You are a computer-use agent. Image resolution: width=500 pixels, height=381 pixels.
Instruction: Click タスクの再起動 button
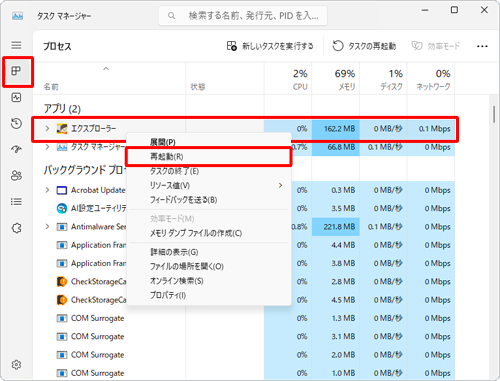click(x=364, y=46)
